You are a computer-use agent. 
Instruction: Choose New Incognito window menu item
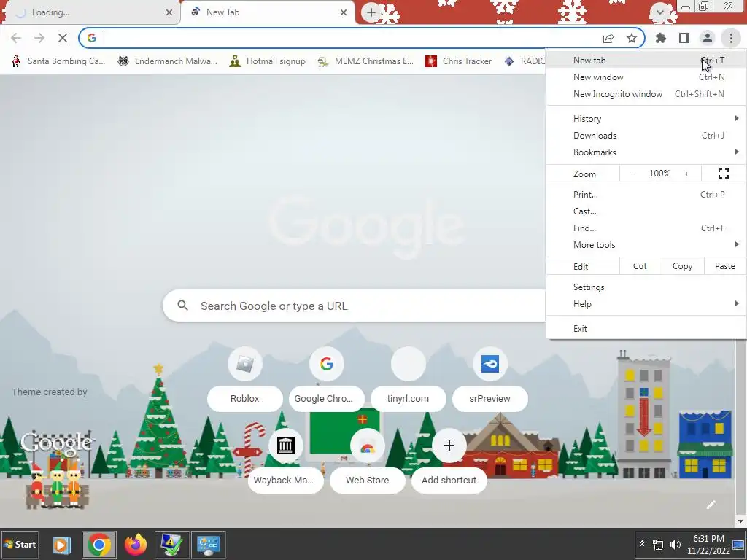click(x=646, y=94)
